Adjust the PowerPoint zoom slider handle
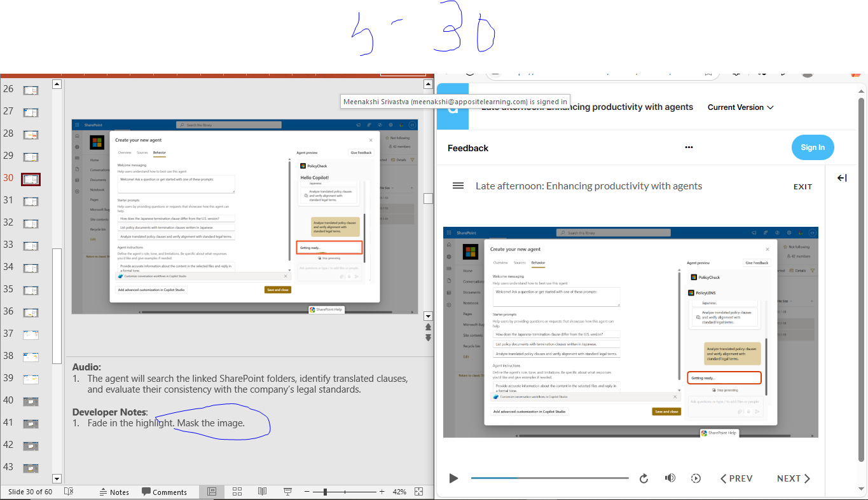The height and width of the screenshot is (500, 868). [325, 492]
